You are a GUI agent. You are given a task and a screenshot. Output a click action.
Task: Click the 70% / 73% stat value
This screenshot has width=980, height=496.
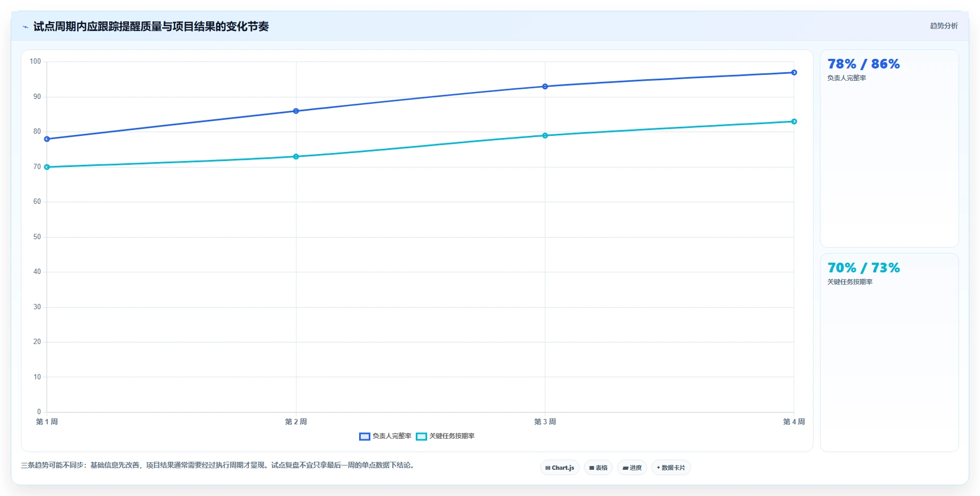coord(863,268)
